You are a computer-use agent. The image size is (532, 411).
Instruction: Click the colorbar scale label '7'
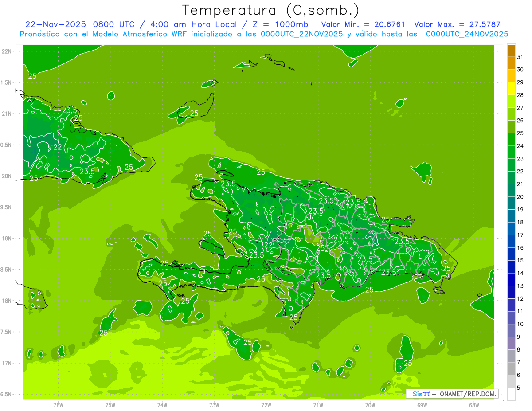coord(519,363)
